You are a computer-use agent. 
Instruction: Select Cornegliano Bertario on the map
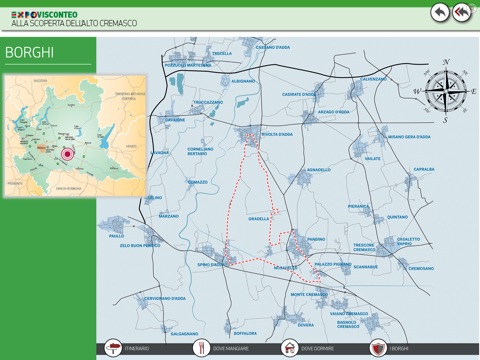pyautogui.click(x=200, y=151)
